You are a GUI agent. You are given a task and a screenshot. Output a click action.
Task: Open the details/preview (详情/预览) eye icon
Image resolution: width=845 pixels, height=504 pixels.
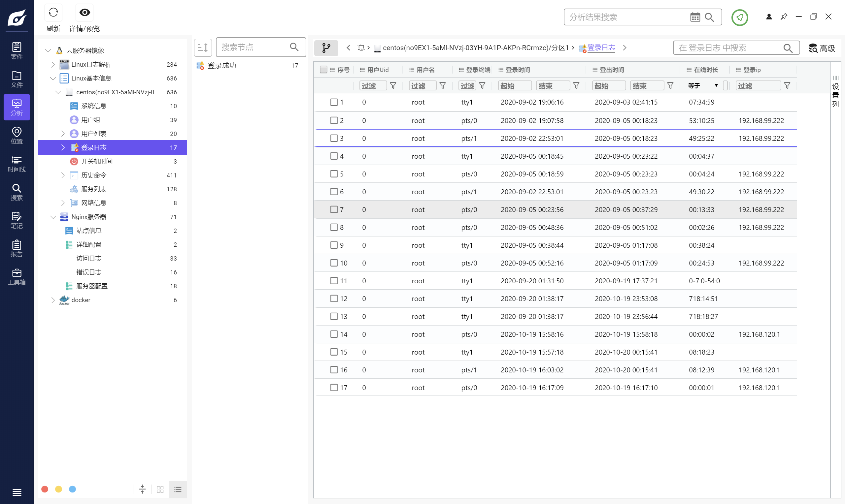[x=84, y=13]
